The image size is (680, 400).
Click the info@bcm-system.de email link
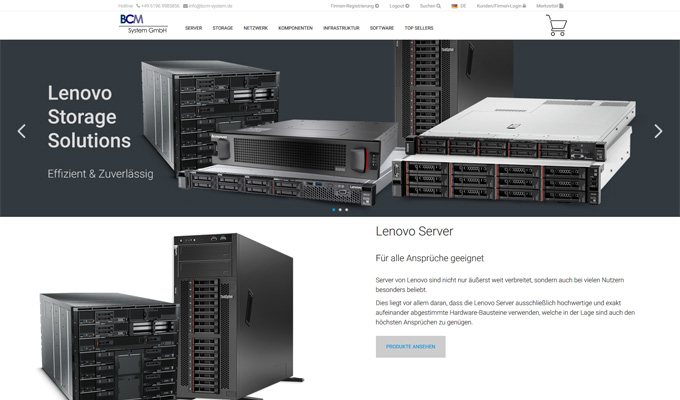(x=207, y=6)
